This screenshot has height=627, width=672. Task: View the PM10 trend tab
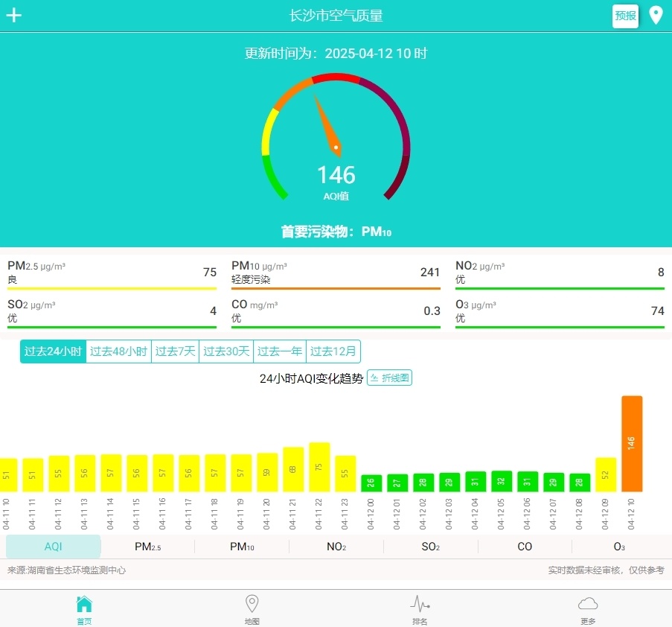[241, 547]
